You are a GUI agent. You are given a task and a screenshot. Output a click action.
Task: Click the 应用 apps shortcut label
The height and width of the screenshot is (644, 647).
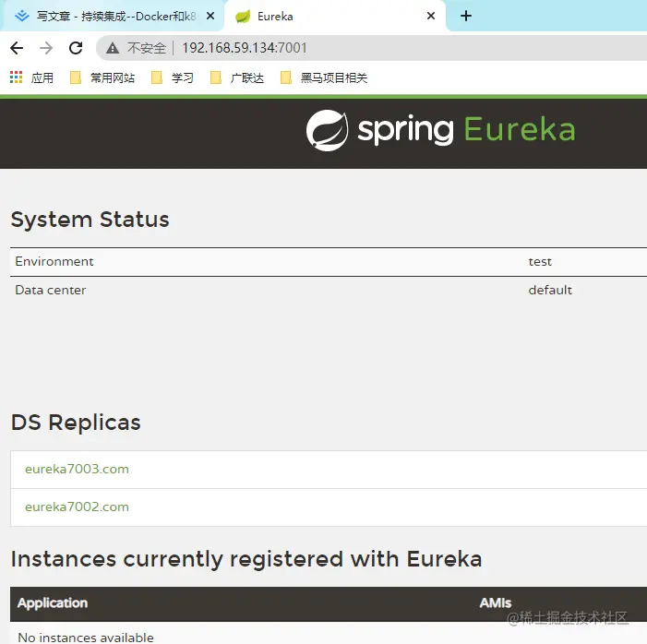[42, 78]
